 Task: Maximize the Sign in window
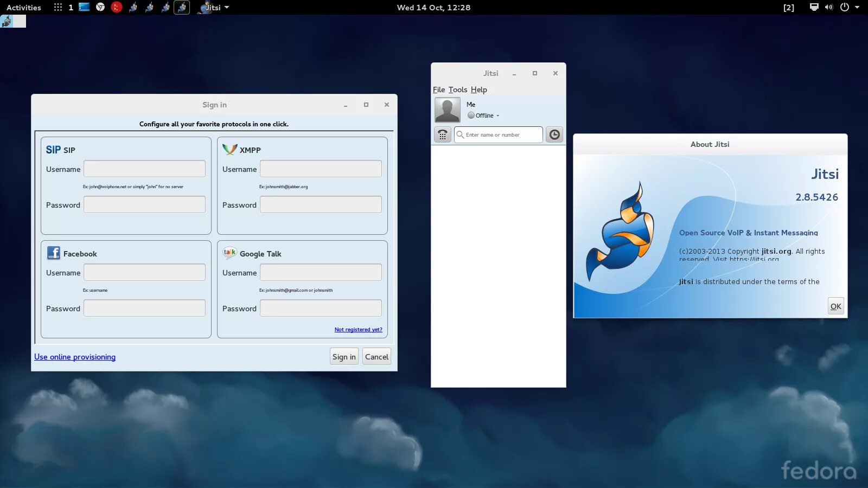(x=366, y=105)
